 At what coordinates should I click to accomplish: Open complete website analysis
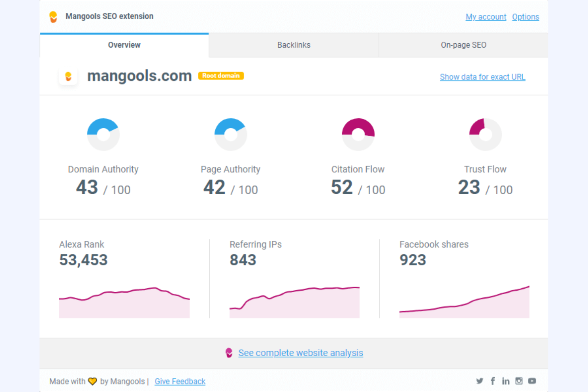coord(300,353)
